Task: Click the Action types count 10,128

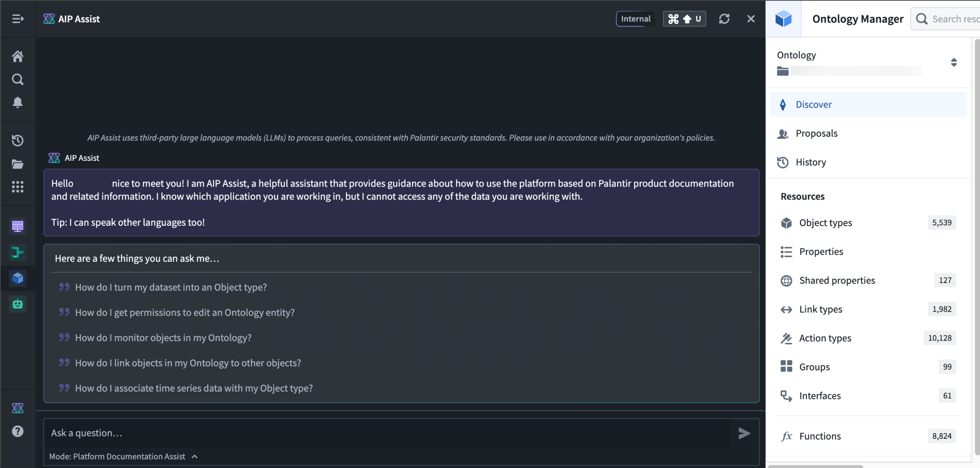Action: (x=940, y=338)
